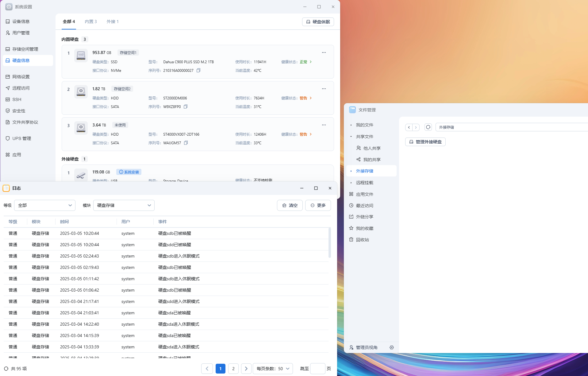Click the log table vertical scrollbar
Screen dimensions: 588x376
tap(330, 243)
